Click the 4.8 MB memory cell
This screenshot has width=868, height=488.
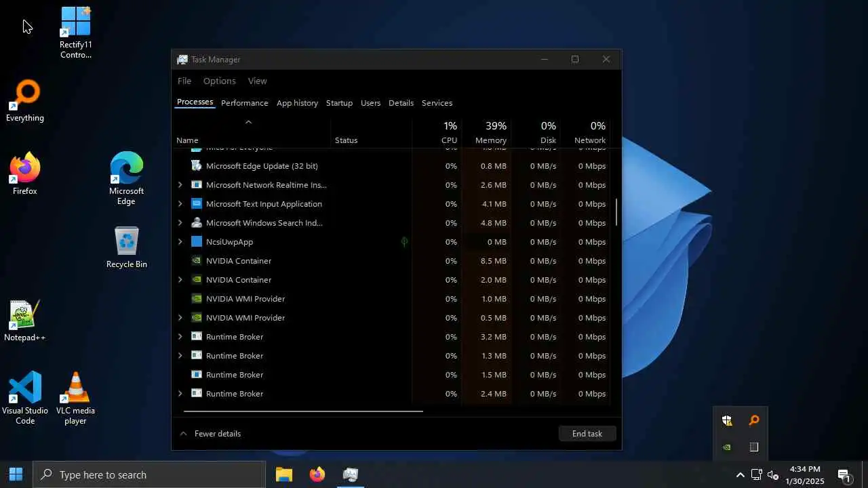coord(486,222)
